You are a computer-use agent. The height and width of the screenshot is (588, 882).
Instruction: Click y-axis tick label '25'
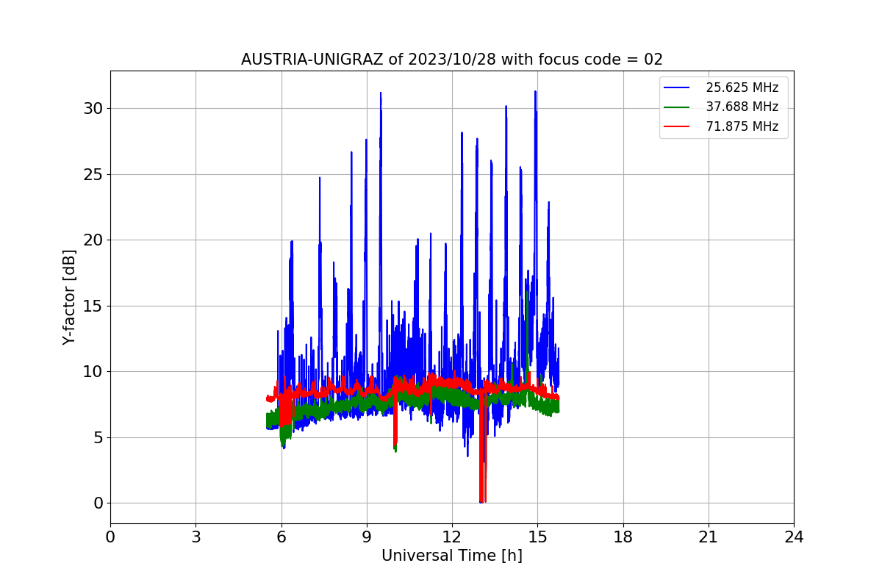coord(93,175)
